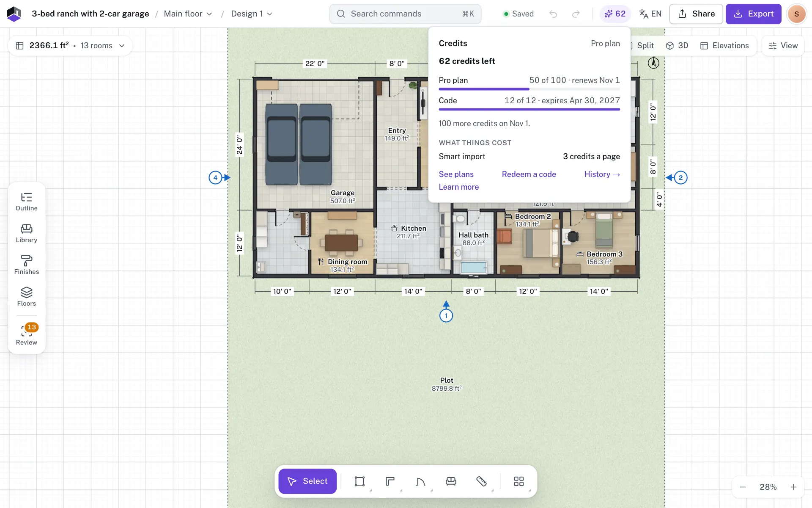The height and width of the screenshot is (508, 812).
Task: Focus the Search commands field
Action: point(405,14)
